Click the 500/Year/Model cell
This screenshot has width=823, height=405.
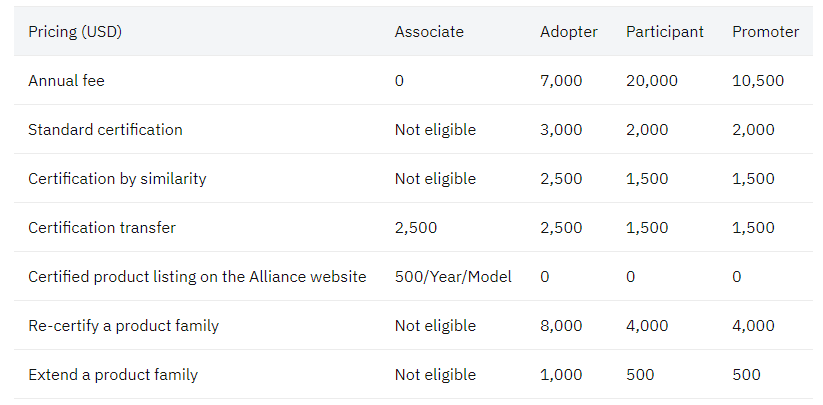coord(453,276)
